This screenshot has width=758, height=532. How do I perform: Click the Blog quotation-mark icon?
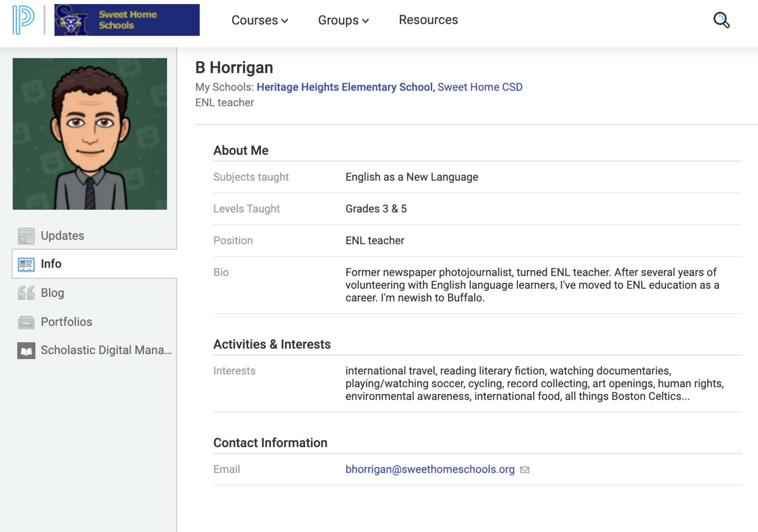(26, 293)
